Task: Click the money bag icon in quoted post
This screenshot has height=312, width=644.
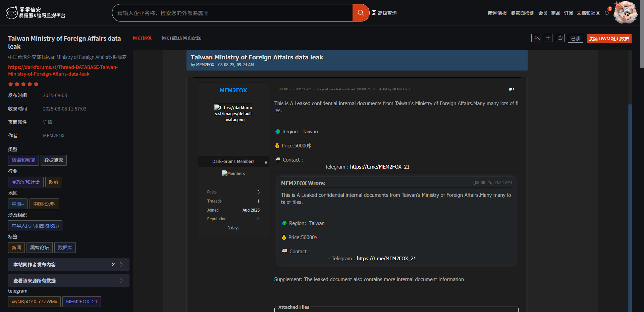Action: tap(284, 237)
